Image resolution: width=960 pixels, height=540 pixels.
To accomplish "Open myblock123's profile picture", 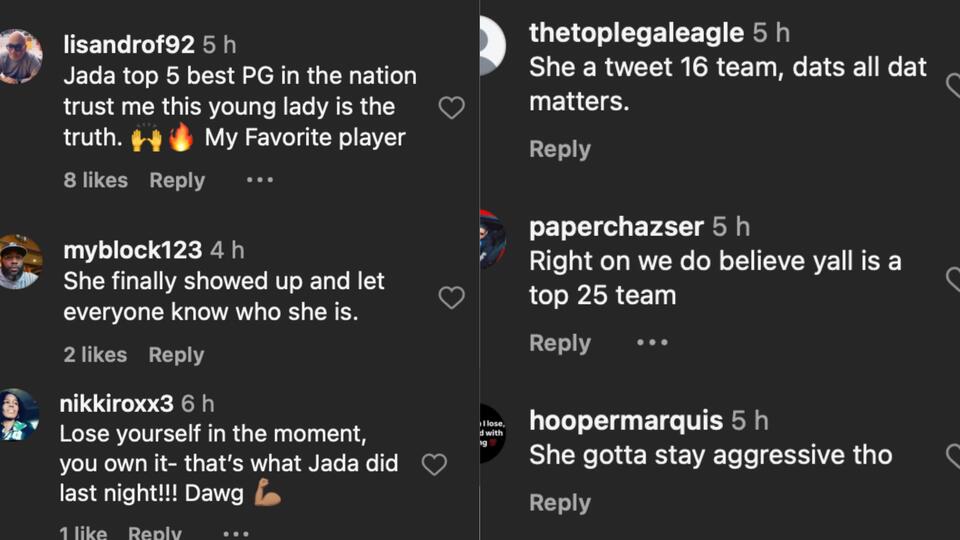I will click(20, 262).
